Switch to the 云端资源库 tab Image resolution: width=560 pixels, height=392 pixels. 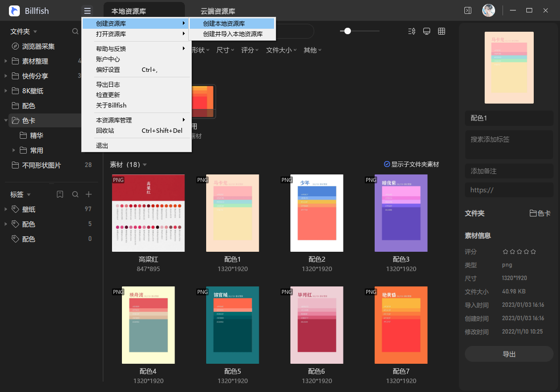(x=218, y=10)
